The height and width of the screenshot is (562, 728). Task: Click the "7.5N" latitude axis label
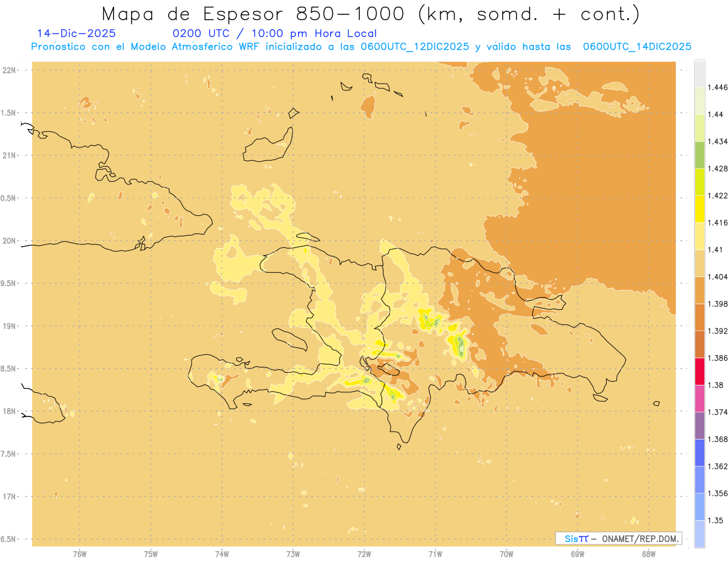pyautogui.click(x=9, y=453)
